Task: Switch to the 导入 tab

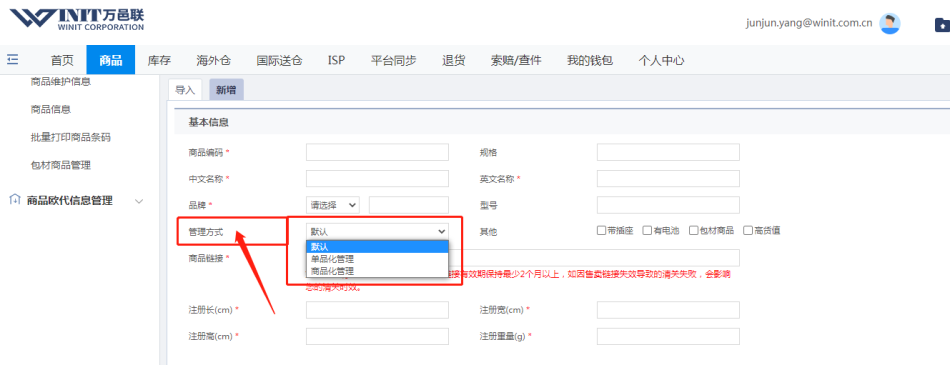Action: click(x=185, y=90)
